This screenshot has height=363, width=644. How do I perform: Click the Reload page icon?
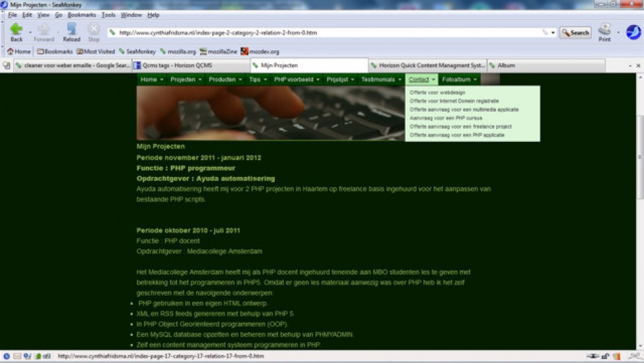point(71,30)
